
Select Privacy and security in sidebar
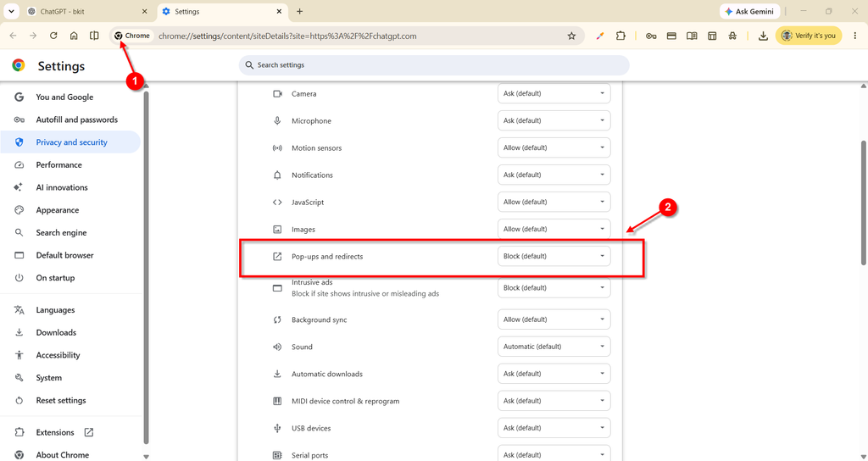pos(70,142)
